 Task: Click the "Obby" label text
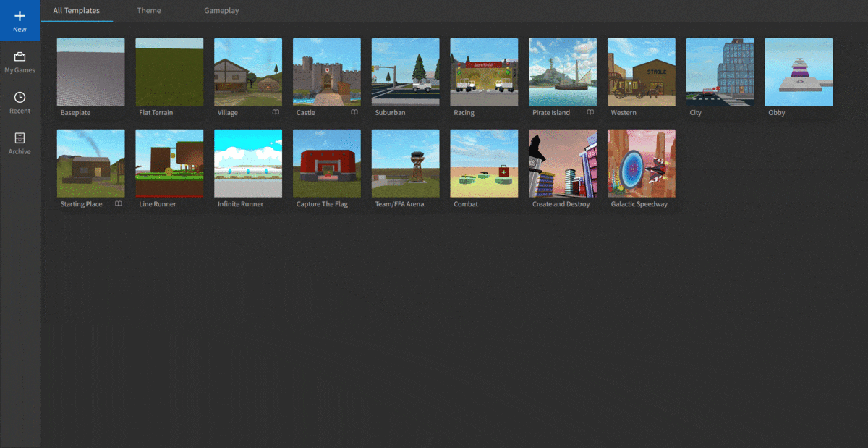(777, 113)
